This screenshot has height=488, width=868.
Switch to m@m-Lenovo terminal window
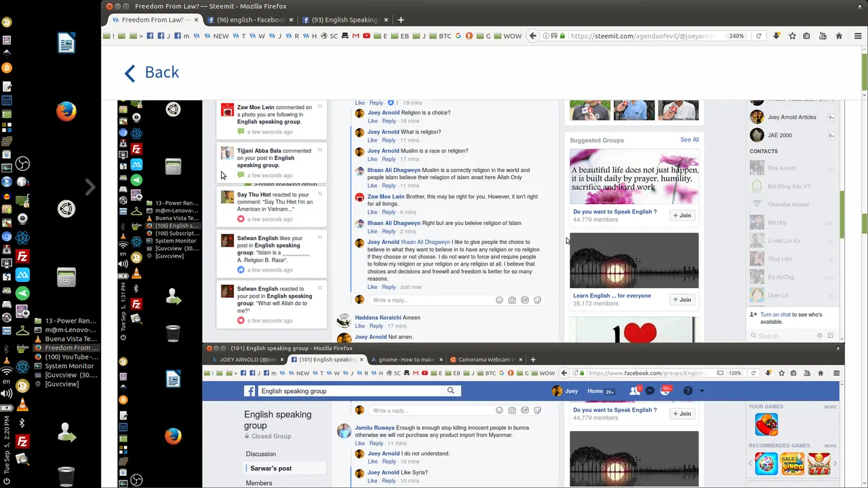tap(64, 329)
